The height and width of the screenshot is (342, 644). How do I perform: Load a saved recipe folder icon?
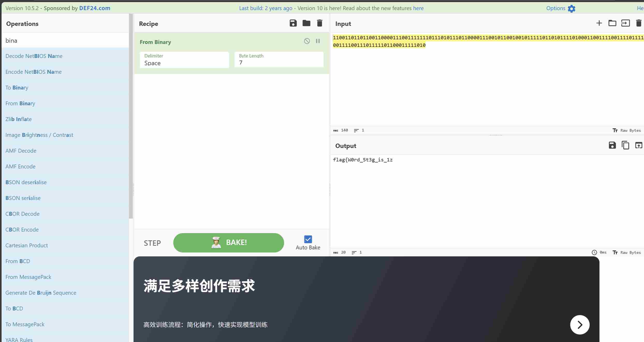point(306,23)
